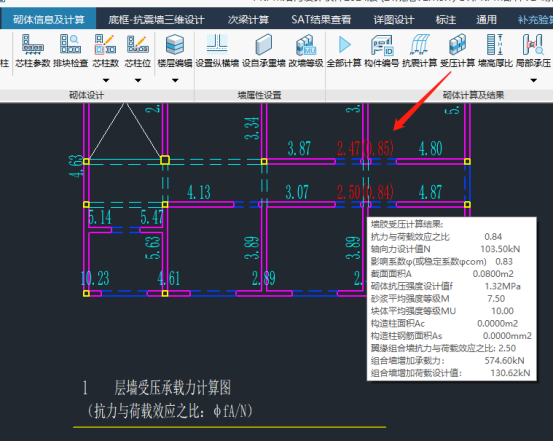Screen dimensions: 553x441
Task: Select the red 2.47(0.85) wall result value
Action: [365, 148]
